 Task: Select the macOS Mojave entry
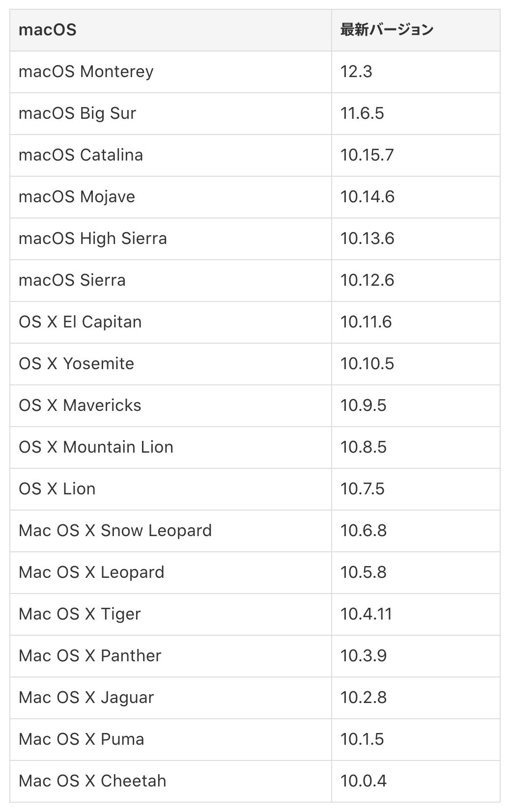tap(77, 197)
